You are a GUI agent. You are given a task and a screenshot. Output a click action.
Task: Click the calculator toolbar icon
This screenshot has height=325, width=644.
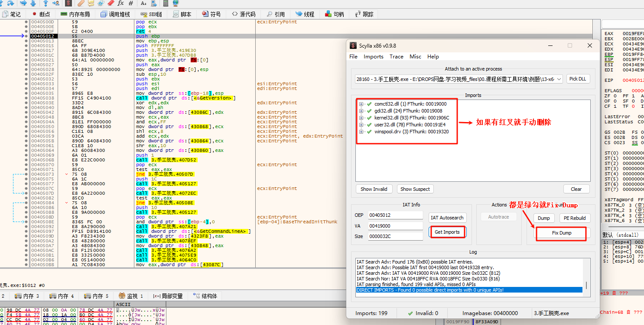pyautogui.click(x=166, y=3)
